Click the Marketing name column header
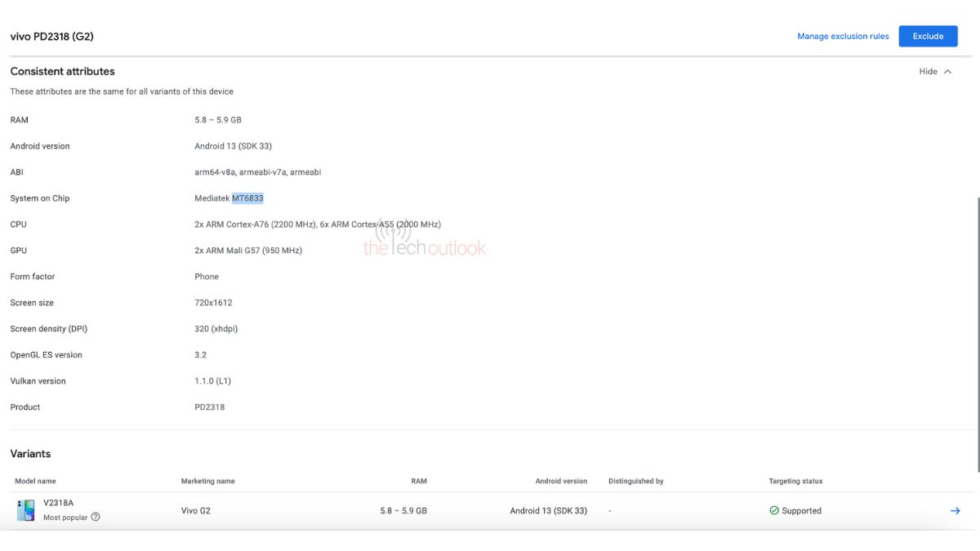The height and width of the screenshot is (551, 980). (x=207, y=482)
